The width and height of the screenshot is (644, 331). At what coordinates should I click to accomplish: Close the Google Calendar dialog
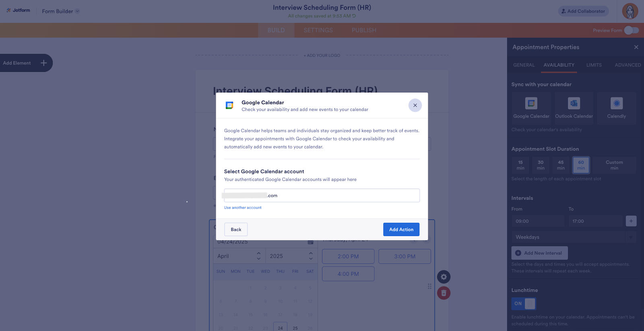point(415,105)
